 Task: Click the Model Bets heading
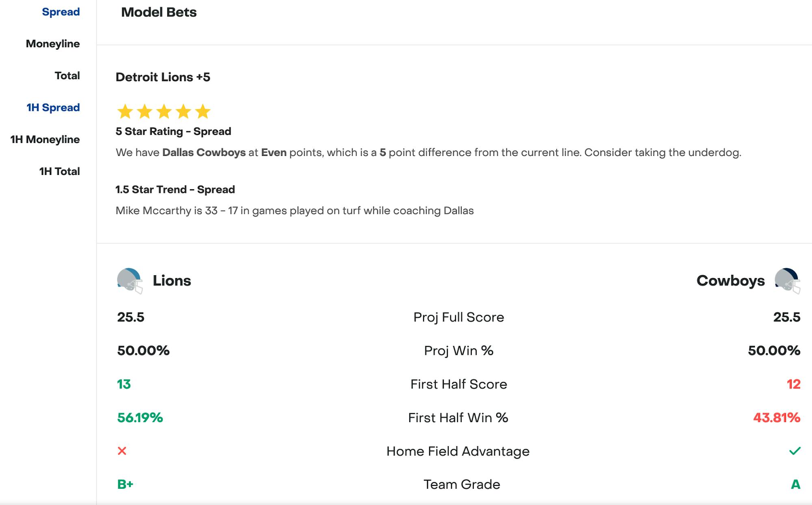coord(159,12)
